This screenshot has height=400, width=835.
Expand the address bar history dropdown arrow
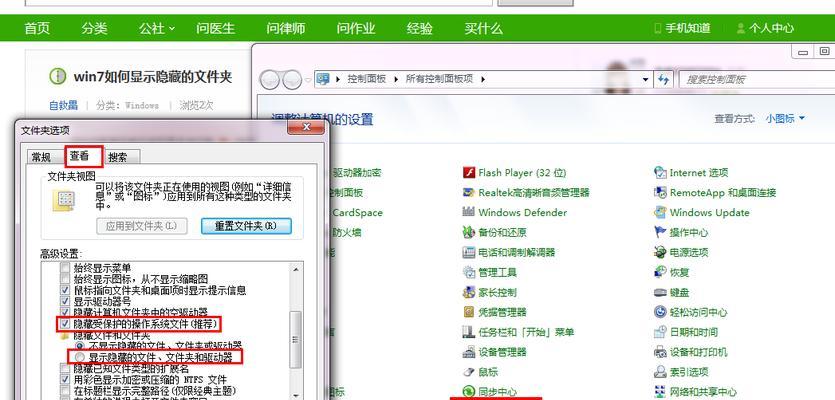[646, 79]
